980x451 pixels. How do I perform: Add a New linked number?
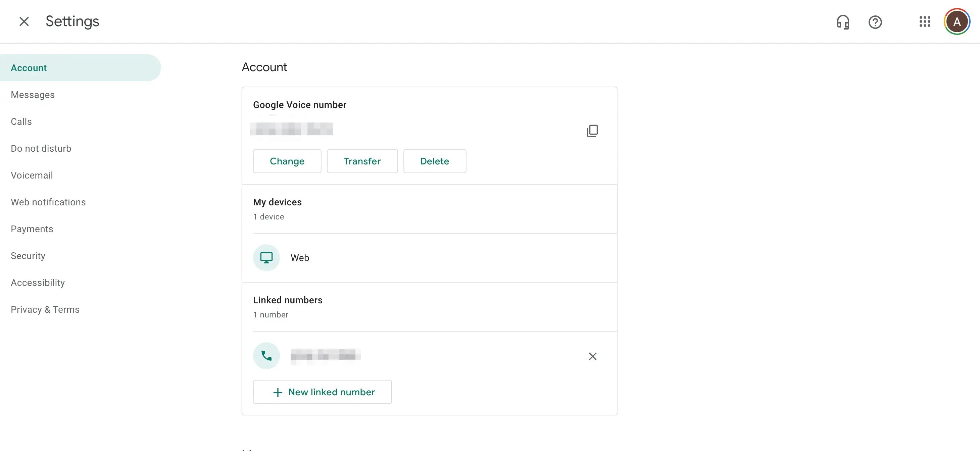[x=322, y=392]
